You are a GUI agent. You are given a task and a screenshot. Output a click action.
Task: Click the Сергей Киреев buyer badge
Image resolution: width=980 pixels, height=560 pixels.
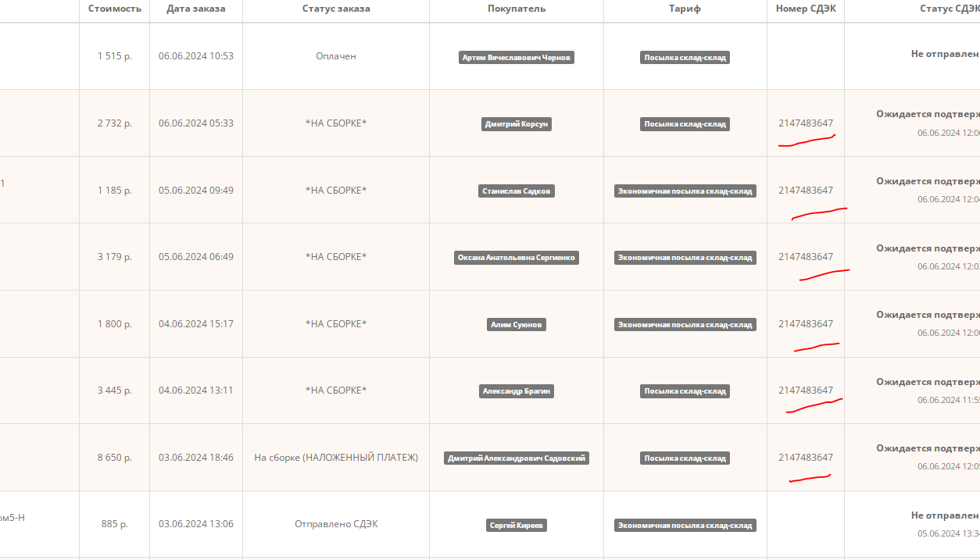517,526
